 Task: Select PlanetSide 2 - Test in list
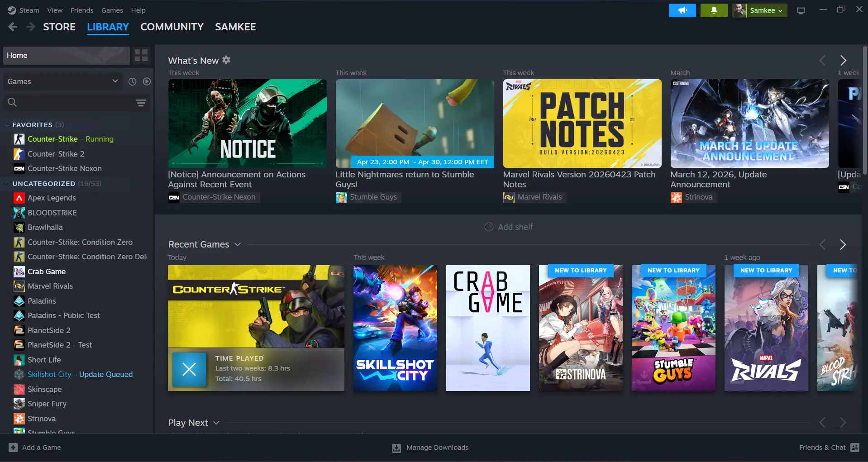point(60,345)
